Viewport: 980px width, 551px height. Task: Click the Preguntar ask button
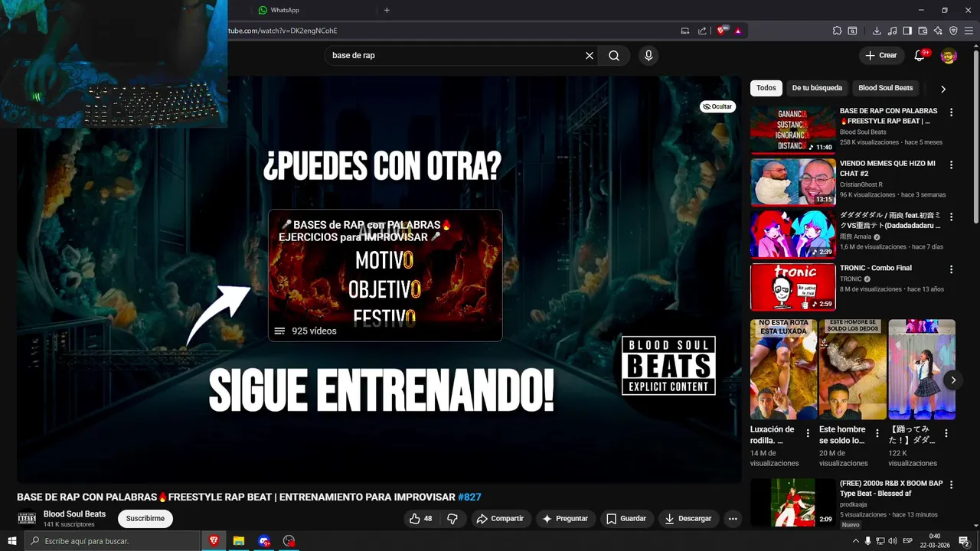tap(565, 519)
